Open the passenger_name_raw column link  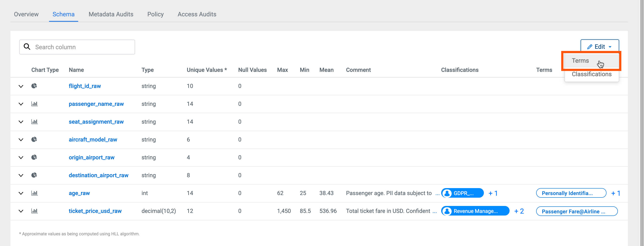(x=96, y=104)
